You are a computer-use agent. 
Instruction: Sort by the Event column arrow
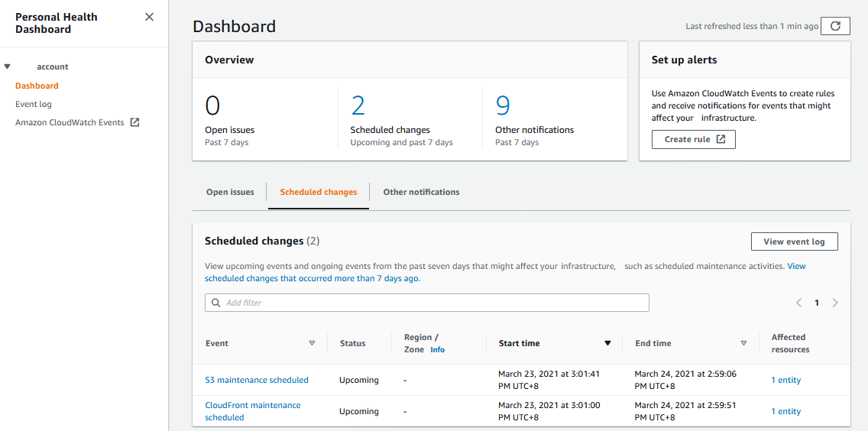point(313,343)
